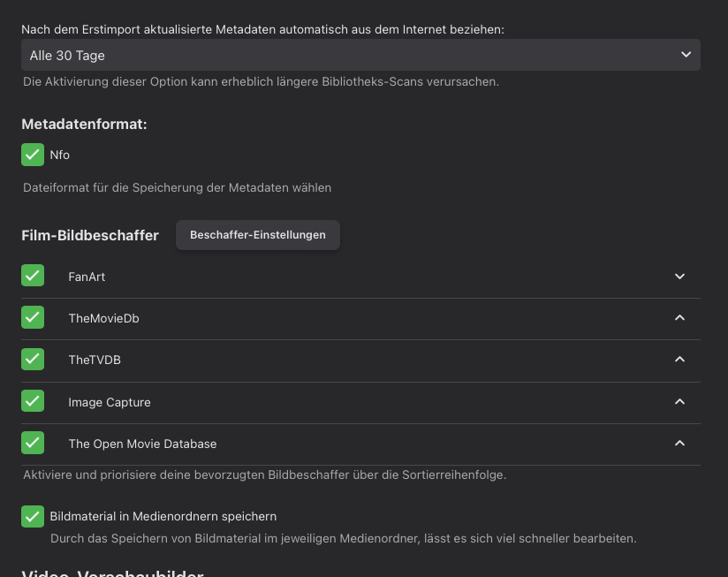
Task: Open the 'Alle 30 Tage' metadata refresh dropdown
Action: (x=360, y=55)
